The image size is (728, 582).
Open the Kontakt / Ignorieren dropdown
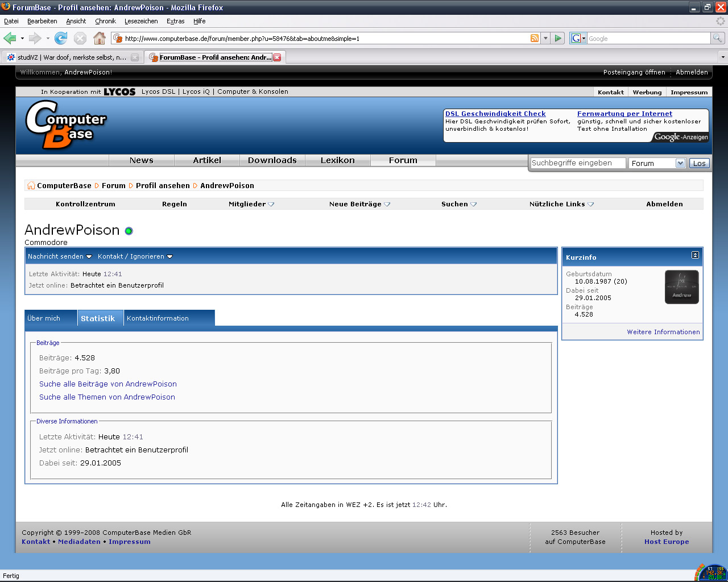click(135, 256)
